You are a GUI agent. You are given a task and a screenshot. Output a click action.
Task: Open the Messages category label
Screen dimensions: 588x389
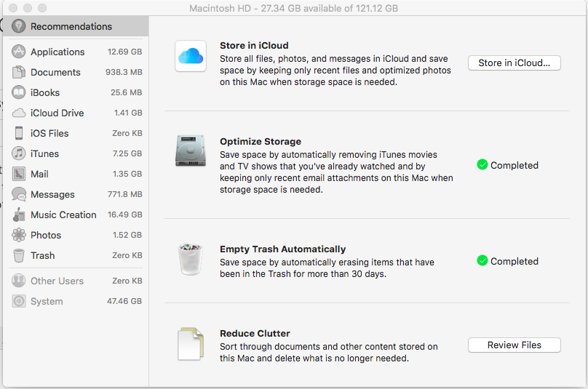coord(52,194)
